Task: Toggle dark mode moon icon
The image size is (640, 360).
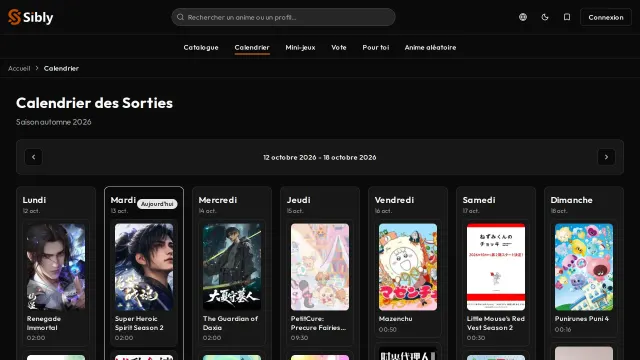Action: click(x=545, y=17)
